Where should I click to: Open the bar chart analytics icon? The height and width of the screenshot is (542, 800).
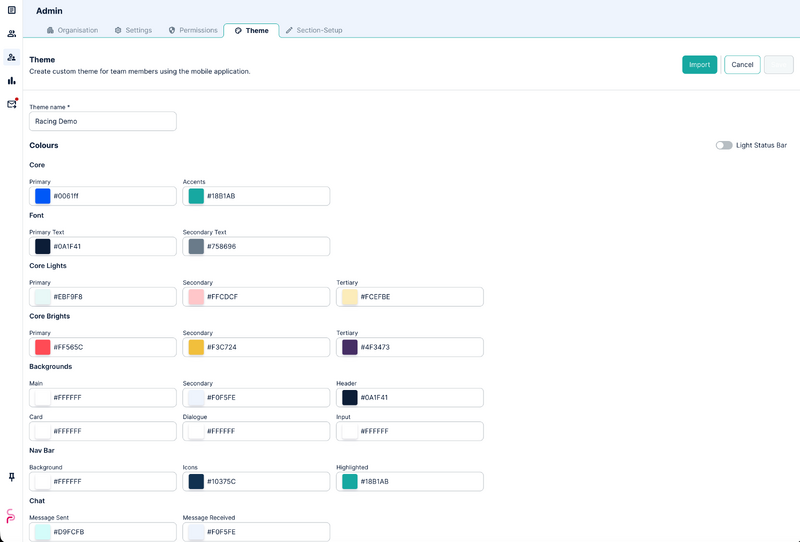coord(12,81)
